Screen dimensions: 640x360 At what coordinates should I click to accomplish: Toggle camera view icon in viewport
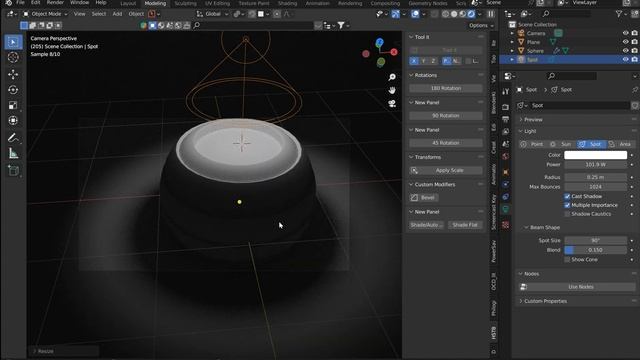392,104
